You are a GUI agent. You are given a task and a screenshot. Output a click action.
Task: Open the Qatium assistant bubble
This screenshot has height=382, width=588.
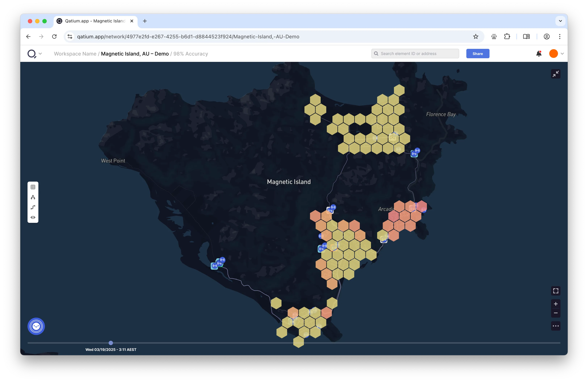[36, 326]
